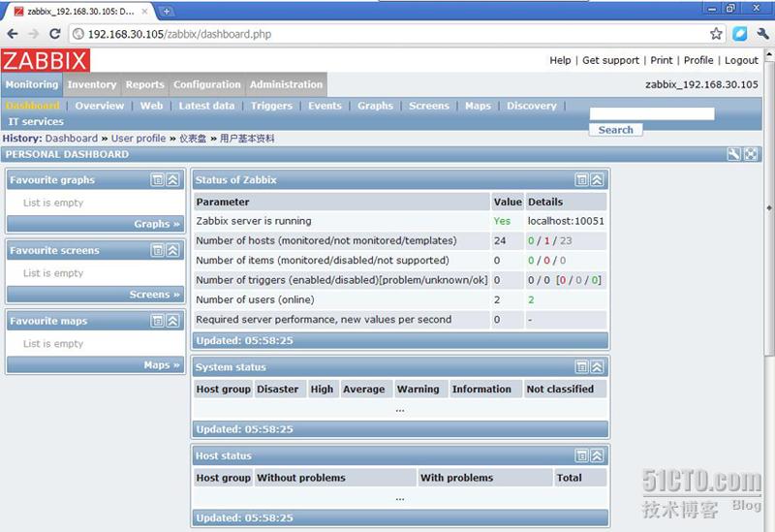Open Discovery submenu item

point(531,106)
